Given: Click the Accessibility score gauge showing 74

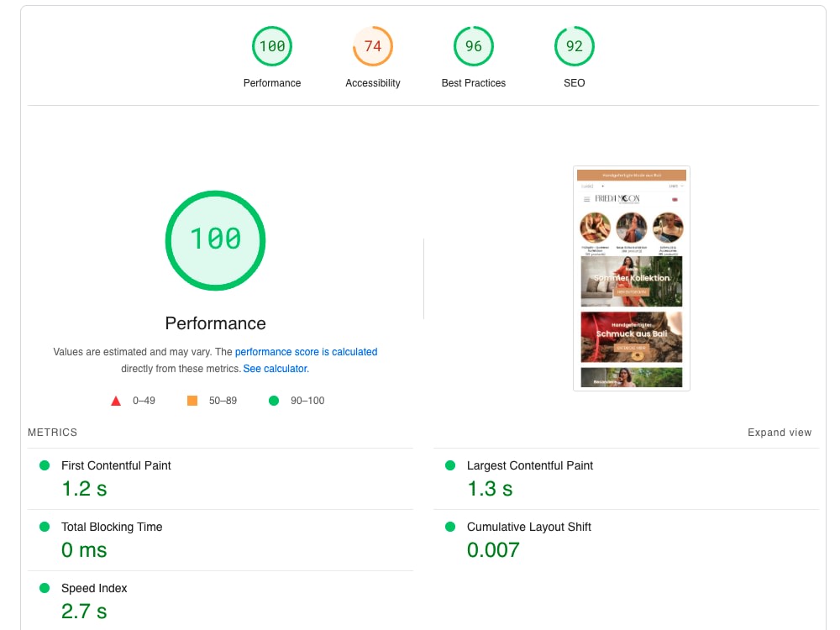Looking at the screenshot, I should (x=373, y=46).
